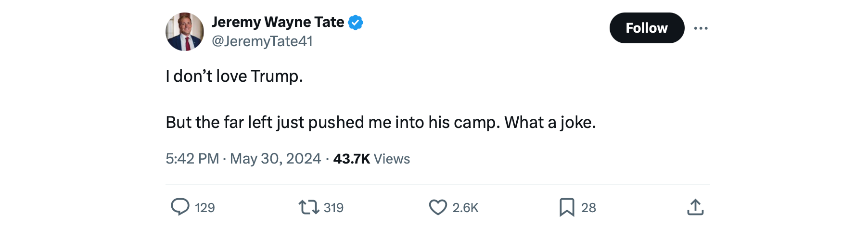Viewport: 868px width, 228px height.
Task: Bookmark this tweet
Action: point(567,207)
